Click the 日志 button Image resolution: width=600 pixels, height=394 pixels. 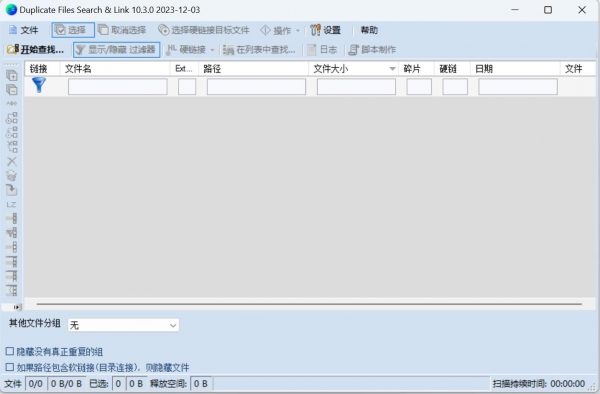(322, 49)
